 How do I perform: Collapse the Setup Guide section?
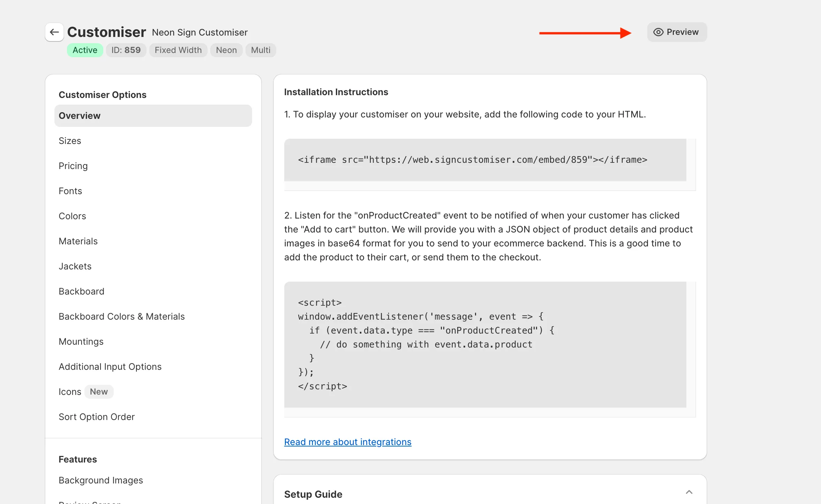coord(689,492)
